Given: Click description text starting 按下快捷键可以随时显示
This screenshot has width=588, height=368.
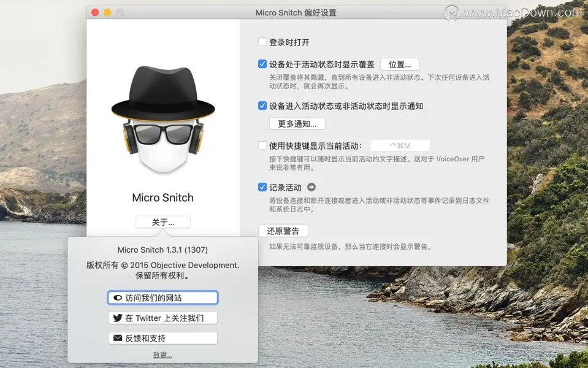Looking at the screenshot, I should coord(376,163).
